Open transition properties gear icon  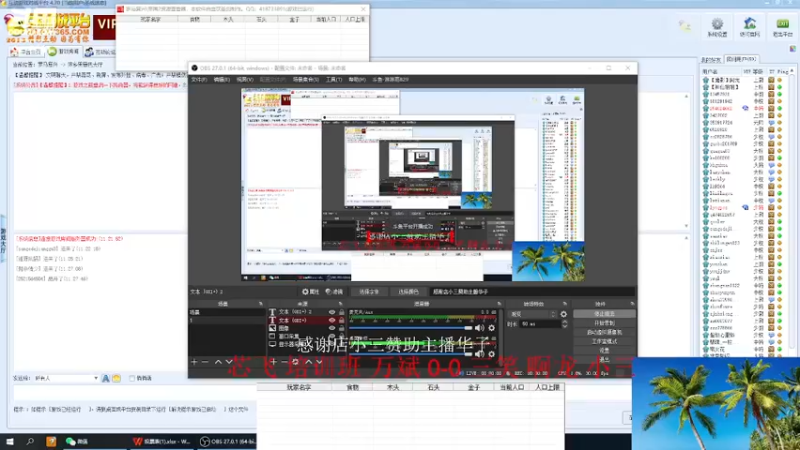pyautogui.click(x=563, y=314)
